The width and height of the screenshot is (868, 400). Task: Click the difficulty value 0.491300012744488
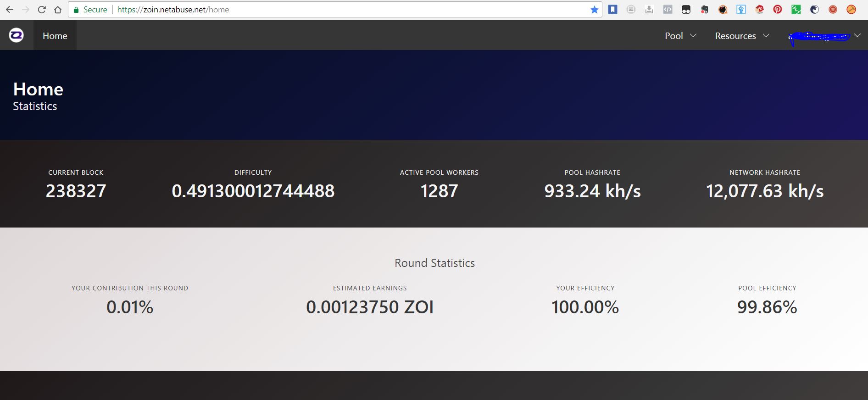[253, 191]
